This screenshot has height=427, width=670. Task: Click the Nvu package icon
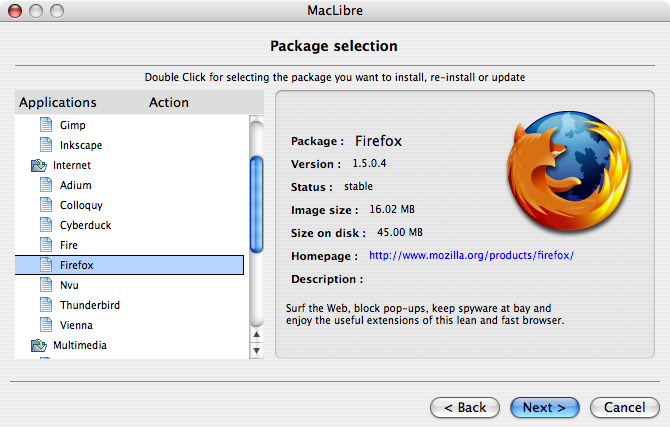(x=45, y=285)
